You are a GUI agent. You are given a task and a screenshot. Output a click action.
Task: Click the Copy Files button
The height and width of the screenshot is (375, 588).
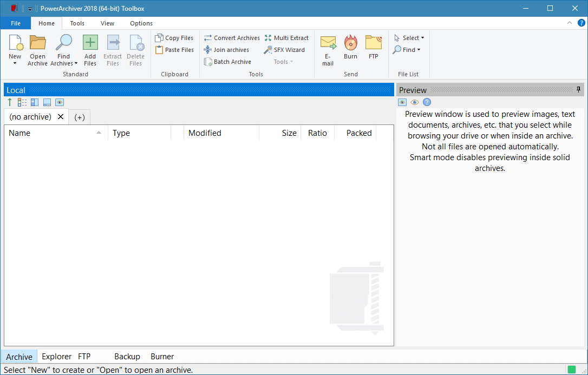174,38
